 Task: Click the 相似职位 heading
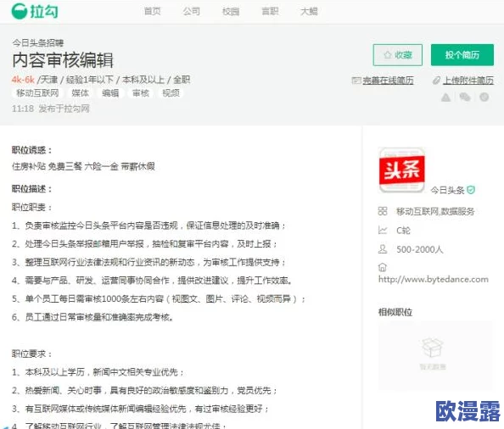pos(395,312)
